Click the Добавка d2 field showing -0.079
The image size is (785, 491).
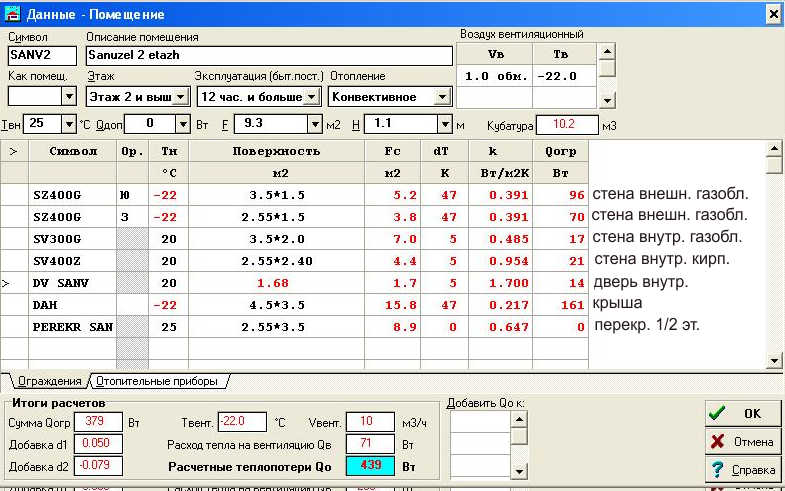click(x=98, y=465)
